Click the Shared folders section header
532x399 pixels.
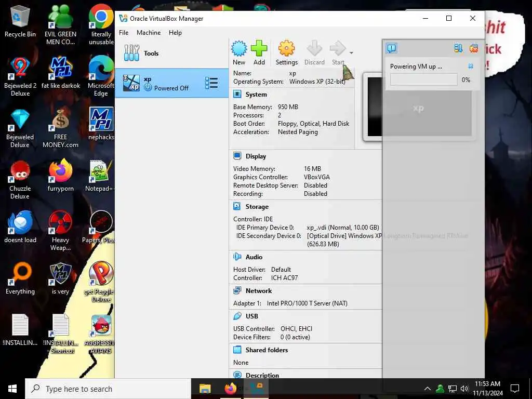[267, 350]
